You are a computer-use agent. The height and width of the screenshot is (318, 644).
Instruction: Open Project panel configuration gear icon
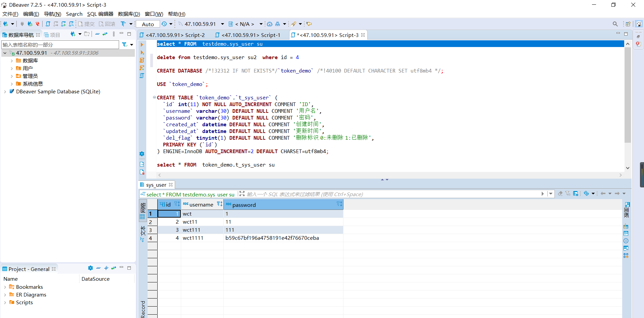90,268
